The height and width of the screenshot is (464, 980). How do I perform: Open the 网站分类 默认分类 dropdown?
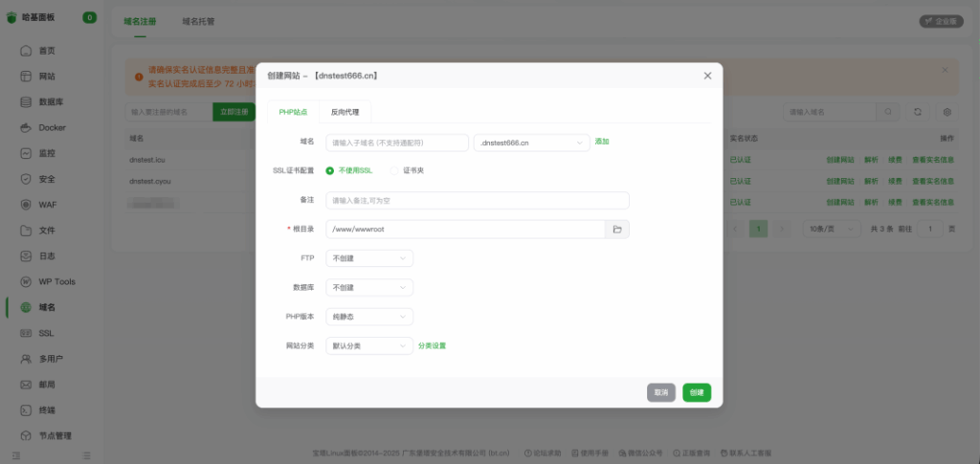click(369, 345)
